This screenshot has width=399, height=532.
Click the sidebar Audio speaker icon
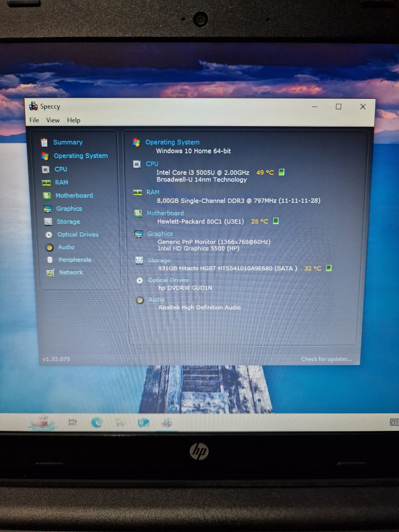(49, 247)
